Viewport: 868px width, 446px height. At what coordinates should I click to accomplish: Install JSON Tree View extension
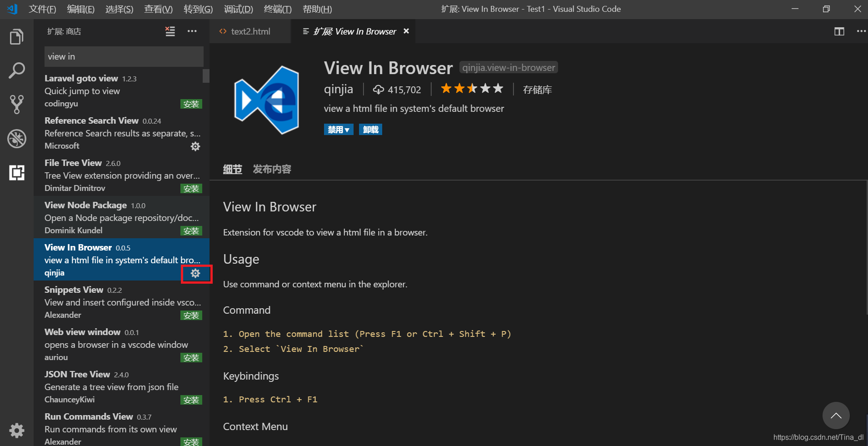[x=191, y=400]
